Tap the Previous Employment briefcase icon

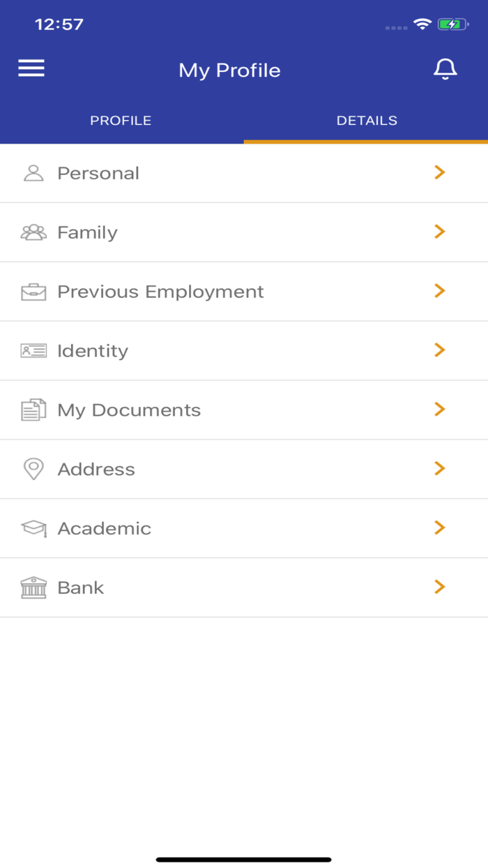tap(33, 292)
